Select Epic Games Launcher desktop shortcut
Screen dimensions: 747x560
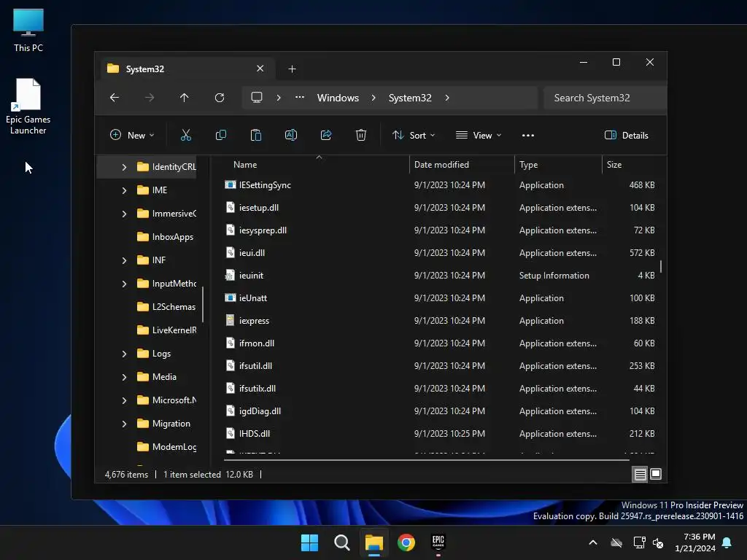(x=28, y=106)
